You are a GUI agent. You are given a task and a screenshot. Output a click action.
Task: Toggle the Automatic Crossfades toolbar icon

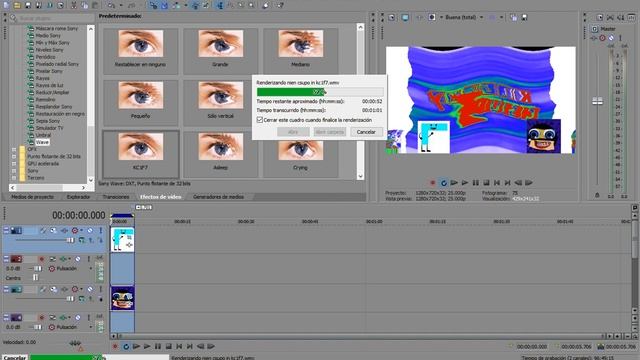(x=164, y=5)
